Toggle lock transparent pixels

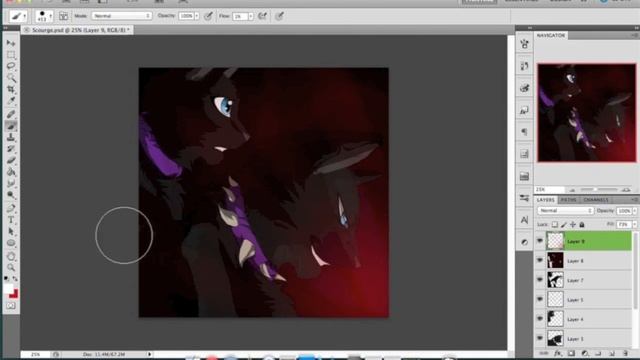click(555, 224)
